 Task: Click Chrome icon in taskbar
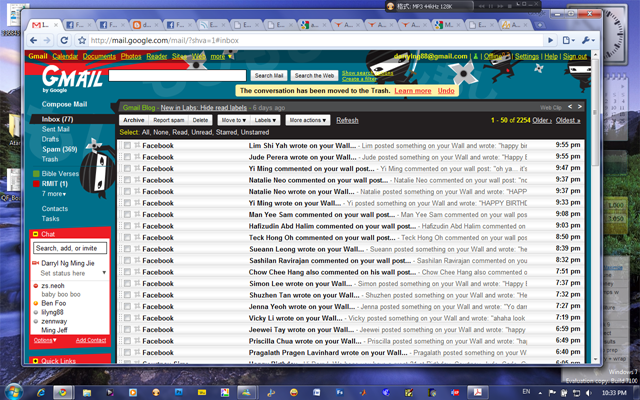click(62, 393)
